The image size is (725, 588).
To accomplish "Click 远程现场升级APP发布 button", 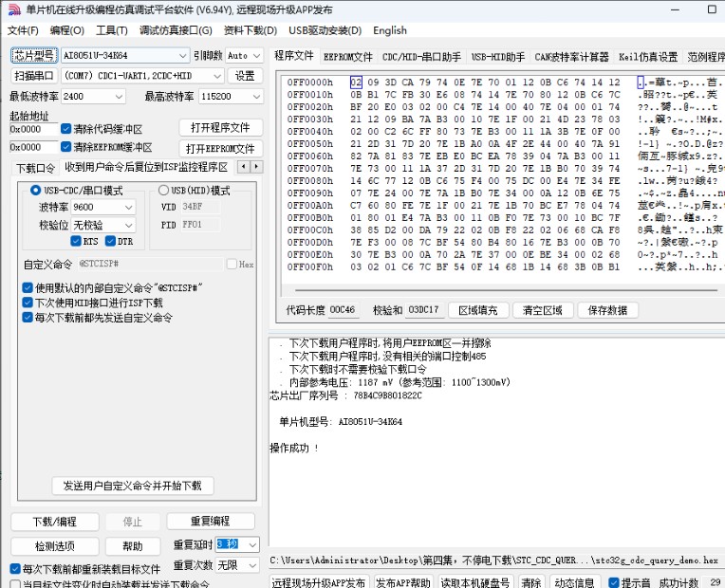I will [x=319, y=582].
